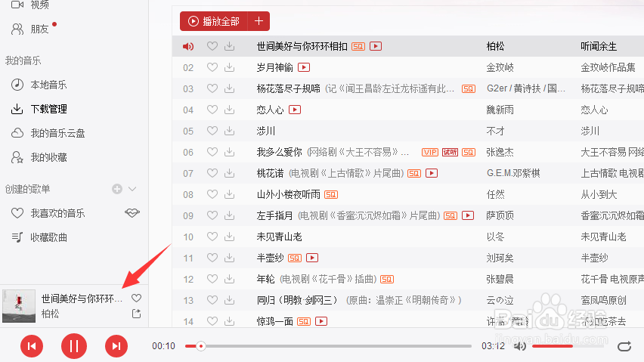Create a new playlist with plus icon
The image size is (644, 362).
click(x=117, y=189)
